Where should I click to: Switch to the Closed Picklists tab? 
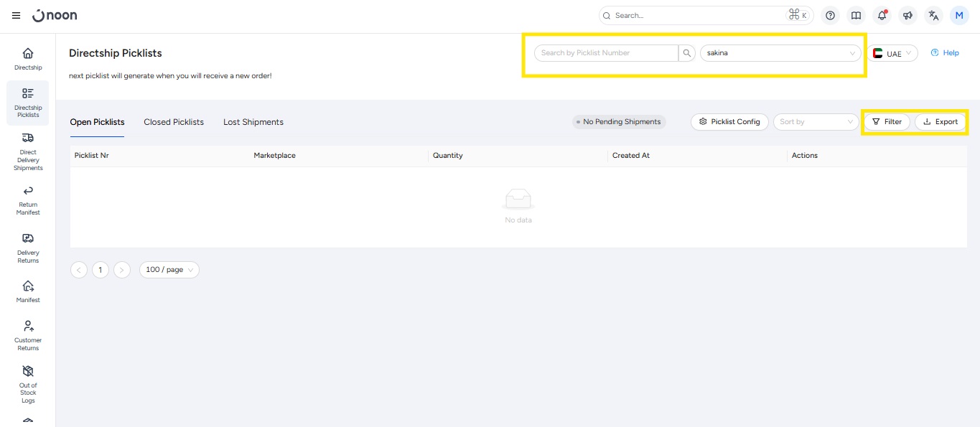[174, 122]
